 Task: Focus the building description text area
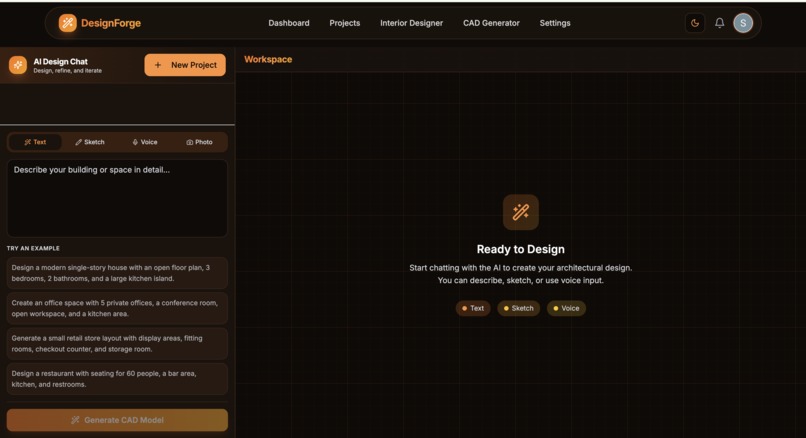coord(117,198)
